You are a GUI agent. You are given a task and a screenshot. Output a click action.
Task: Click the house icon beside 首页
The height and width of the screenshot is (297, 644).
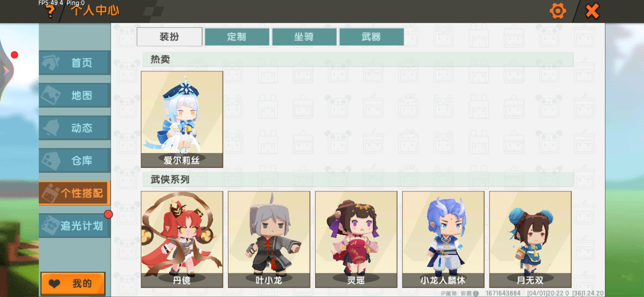click(x=51, y=62)
